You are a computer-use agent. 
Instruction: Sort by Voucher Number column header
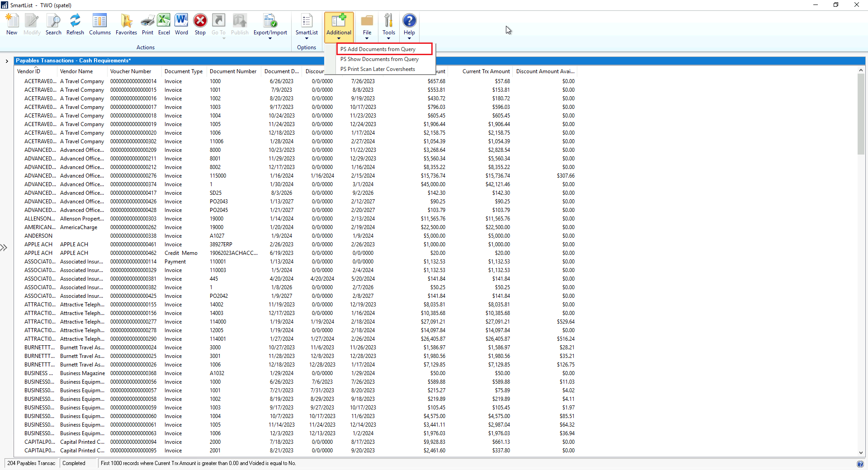(131, 71)
